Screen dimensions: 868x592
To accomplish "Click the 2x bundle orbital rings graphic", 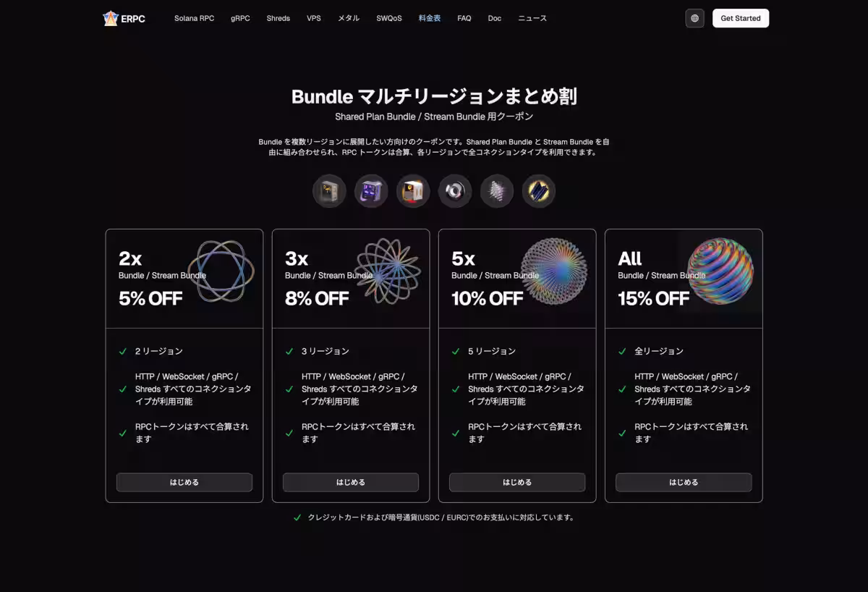I will pos(221,271).
